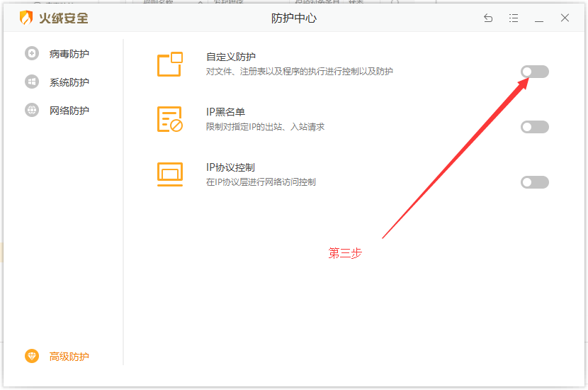Switch to the 系统防护 tab

pyautogui.click(x=69, y=82)
